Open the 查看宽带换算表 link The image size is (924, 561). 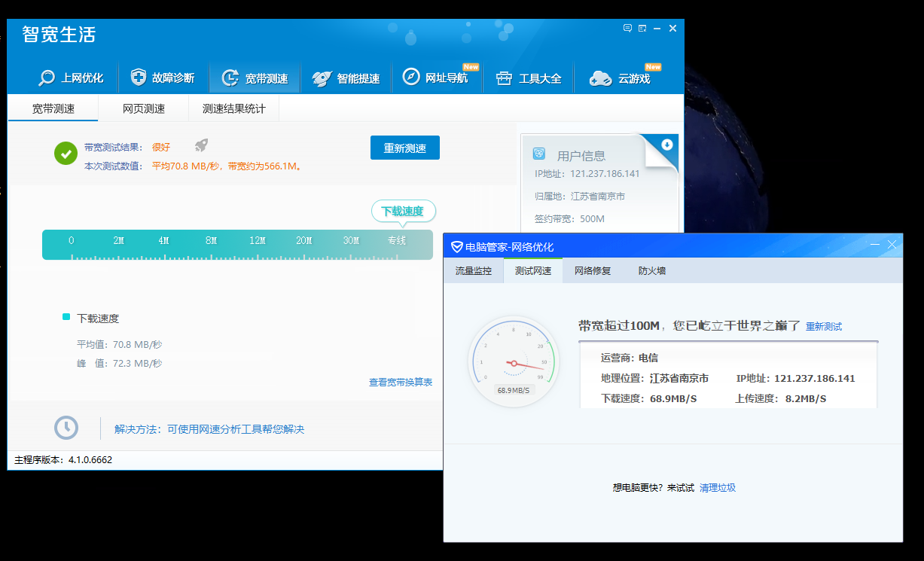coord(401,383)
